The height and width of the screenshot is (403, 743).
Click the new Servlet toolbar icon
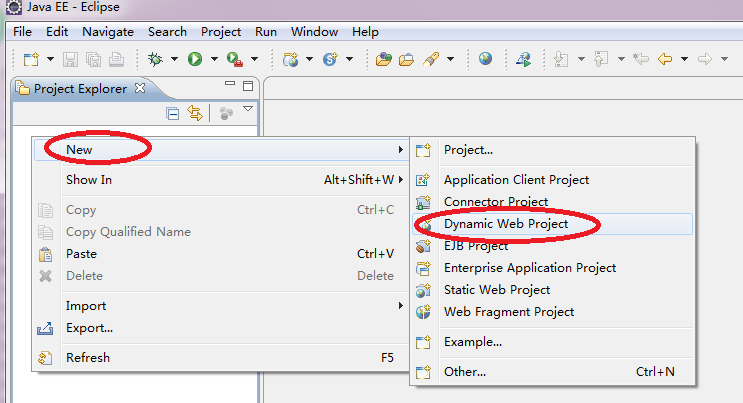330,59
